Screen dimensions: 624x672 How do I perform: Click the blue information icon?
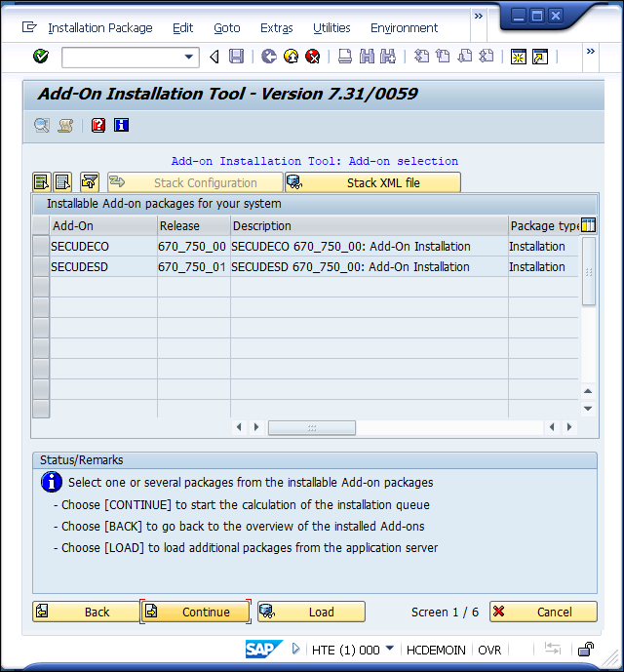[121, 125]
